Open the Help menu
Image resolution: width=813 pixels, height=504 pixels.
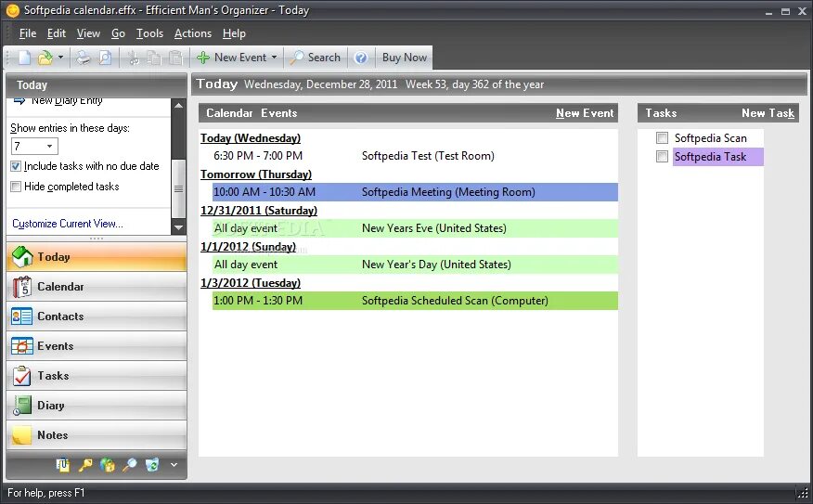pos(234,33)
